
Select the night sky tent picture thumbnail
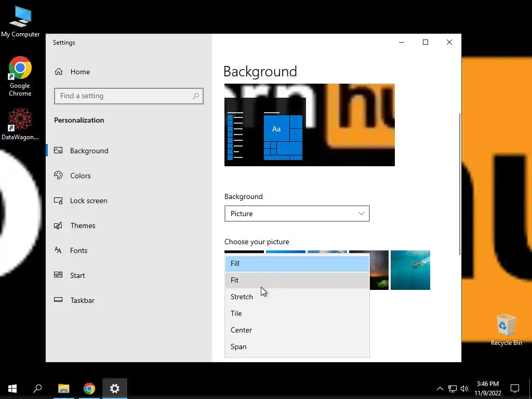tap(379, 270)
